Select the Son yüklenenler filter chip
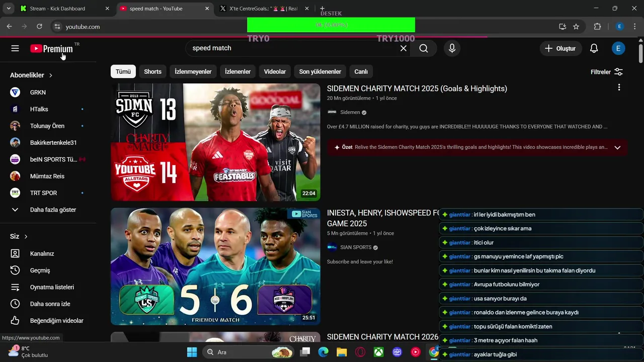The image size is (644, 362). point(320,71)
